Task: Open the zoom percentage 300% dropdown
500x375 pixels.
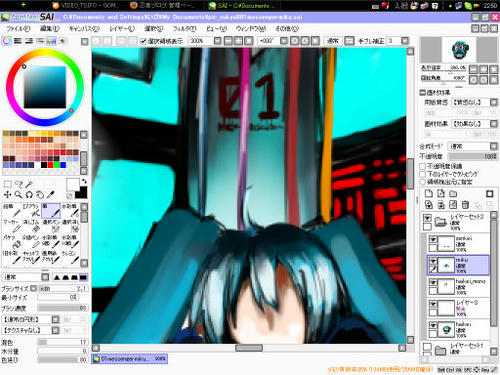Action: (217, 41)
